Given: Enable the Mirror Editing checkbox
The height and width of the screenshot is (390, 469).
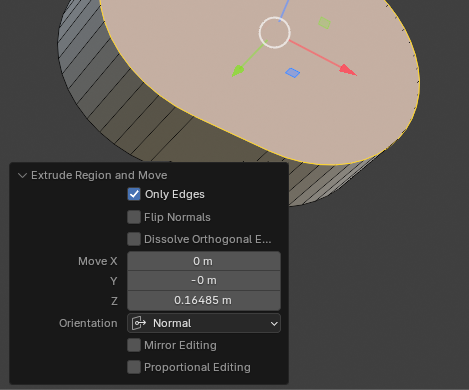Looking at the screenshot, I should coord(134,345).
